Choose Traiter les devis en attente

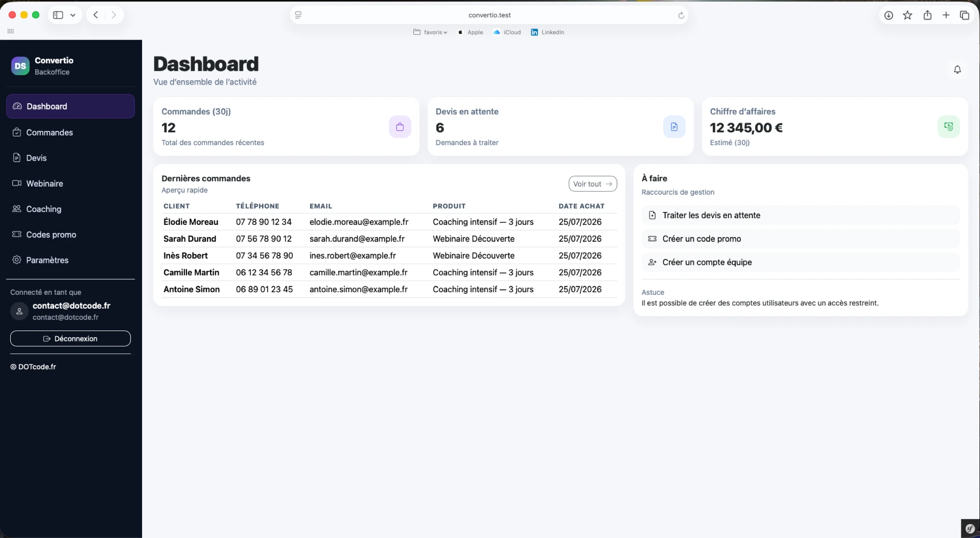click(x=800, y=215)
